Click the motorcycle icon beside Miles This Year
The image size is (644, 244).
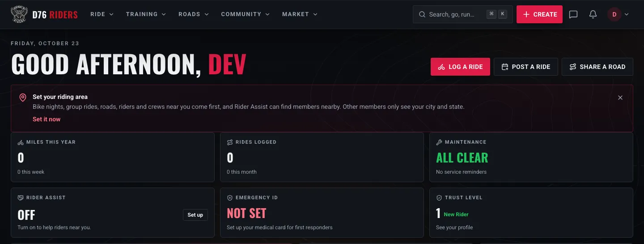point(21,142)
